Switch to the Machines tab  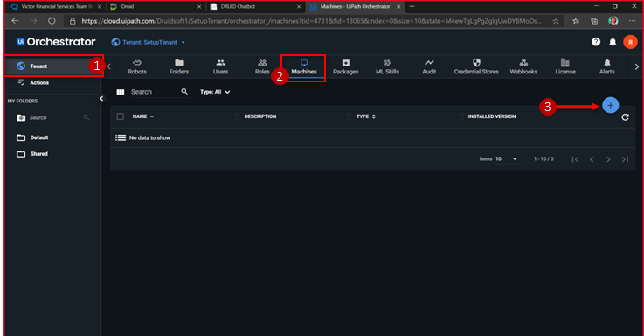click(304, 67)
